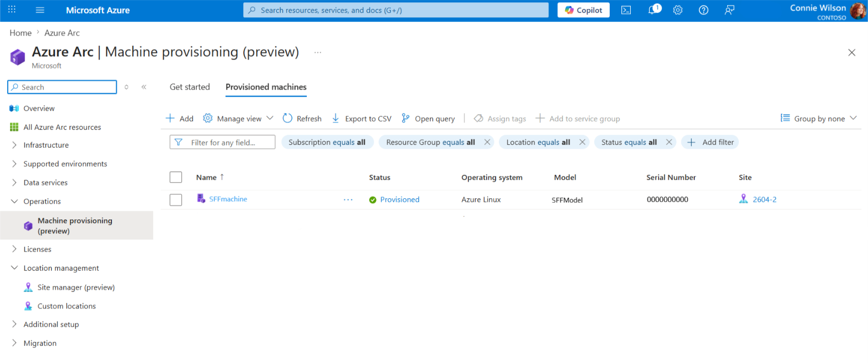Open the more options ellipsis beside page title
This screenshot has width=868, height=363.
point(318,52)
